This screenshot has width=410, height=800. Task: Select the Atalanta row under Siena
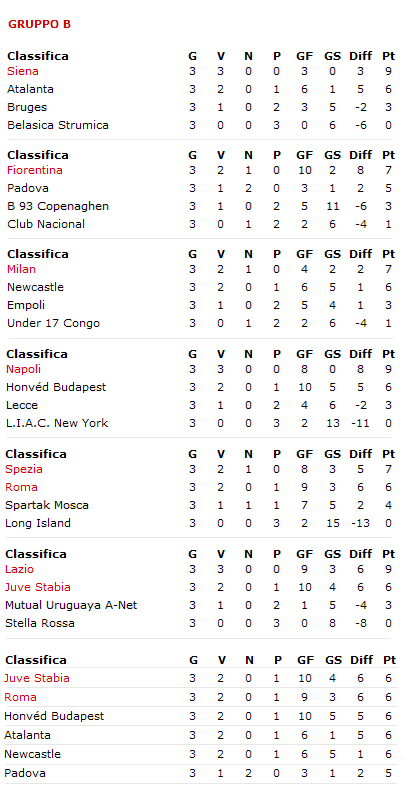(x=199, y=89)
